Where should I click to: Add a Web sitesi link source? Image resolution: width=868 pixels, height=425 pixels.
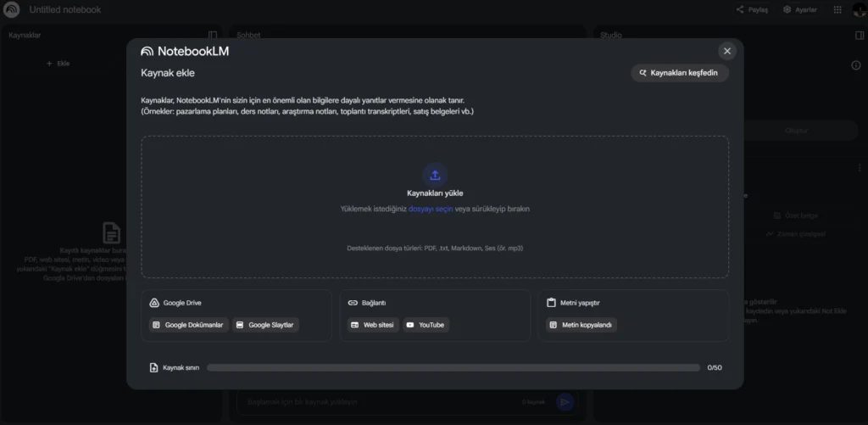[373, 325]
